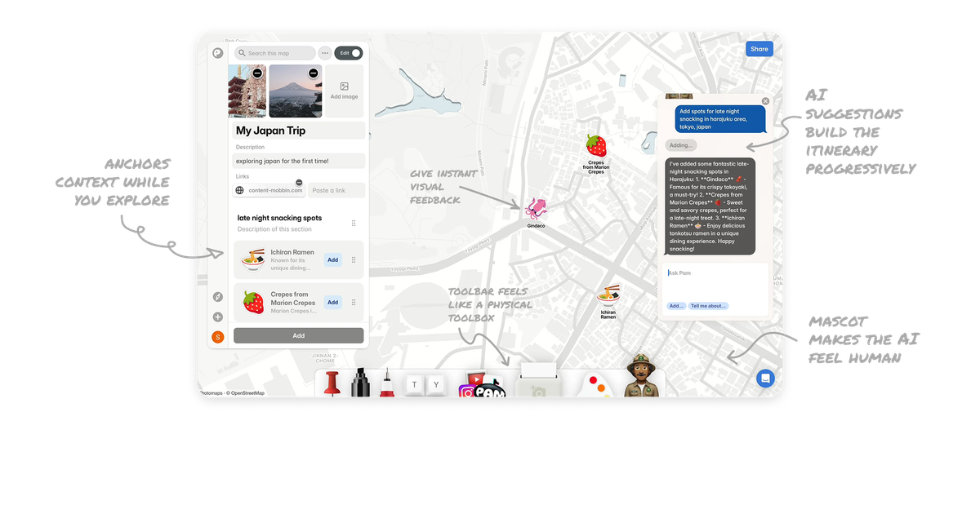Edit the My Japan Trip title field
Image resolution: width=980 pixels, height=514 pixels.
coord(298,131)
